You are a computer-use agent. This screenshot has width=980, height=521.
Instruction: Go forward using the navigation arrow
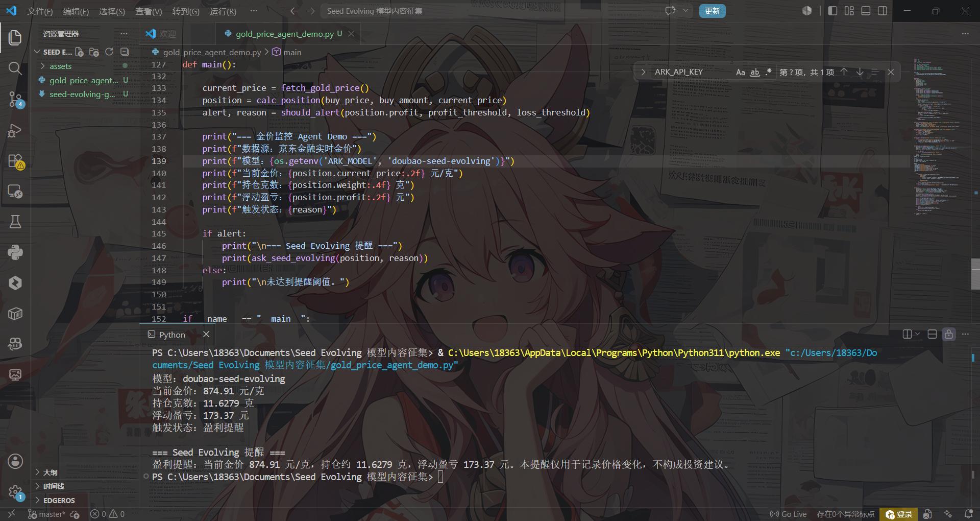pyautogui.click(x=310, y=11)
